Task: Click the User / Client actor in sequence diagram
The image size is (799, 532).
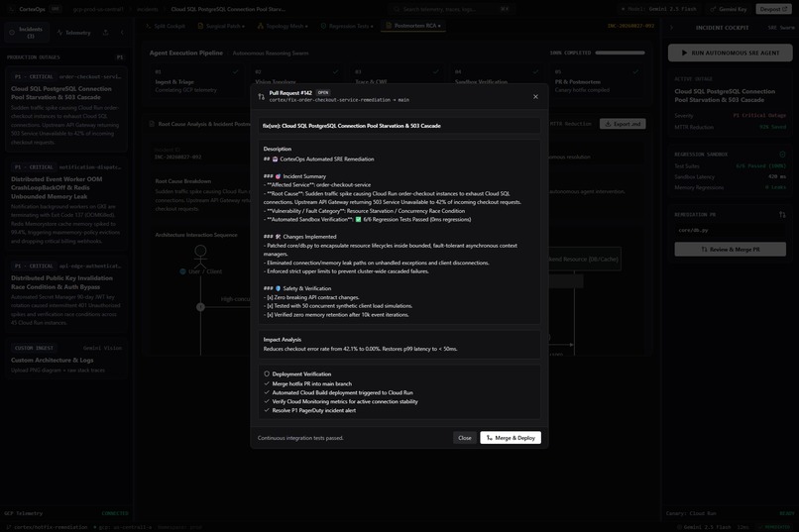Action: click(x=201, y=260)
